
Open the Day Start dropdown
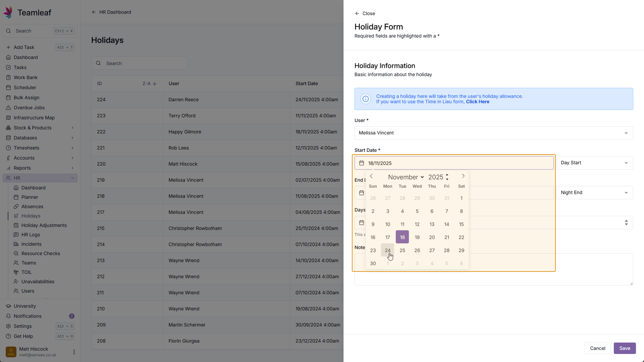pyautogui.click(x=594, y=163)
